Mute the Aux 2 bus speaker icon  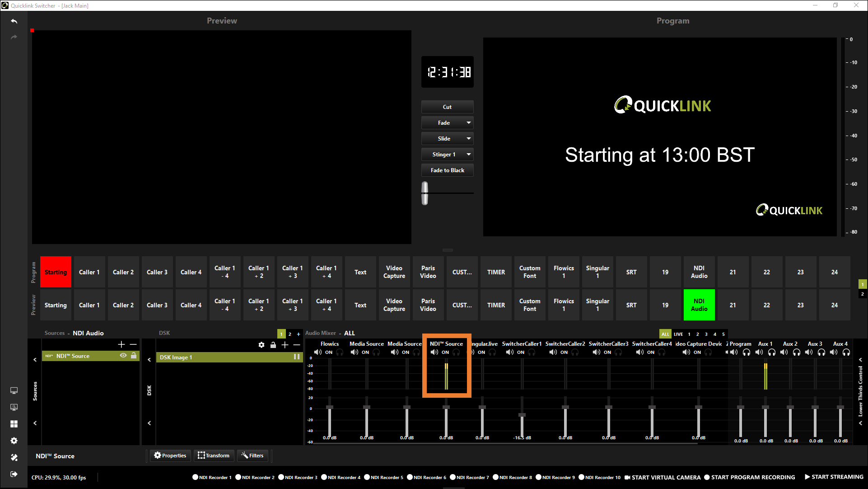click(x=784, y=352)
